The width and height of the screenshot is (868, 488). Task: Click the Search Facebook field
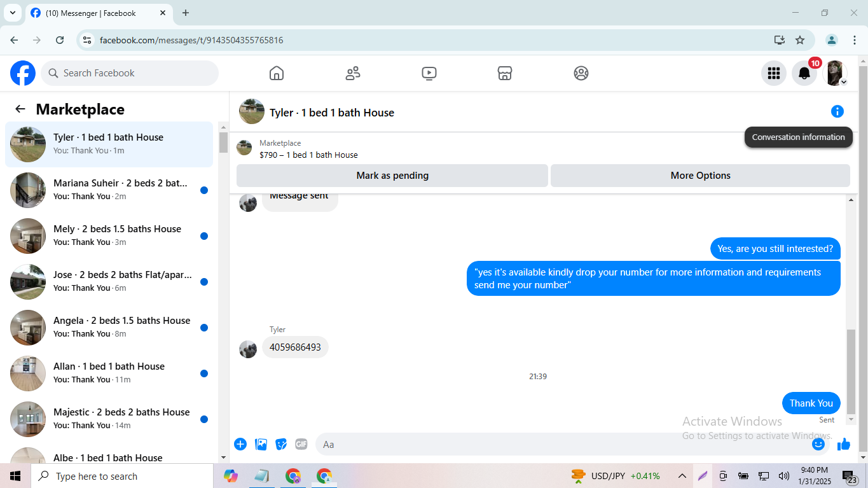[x=130, y=73]
